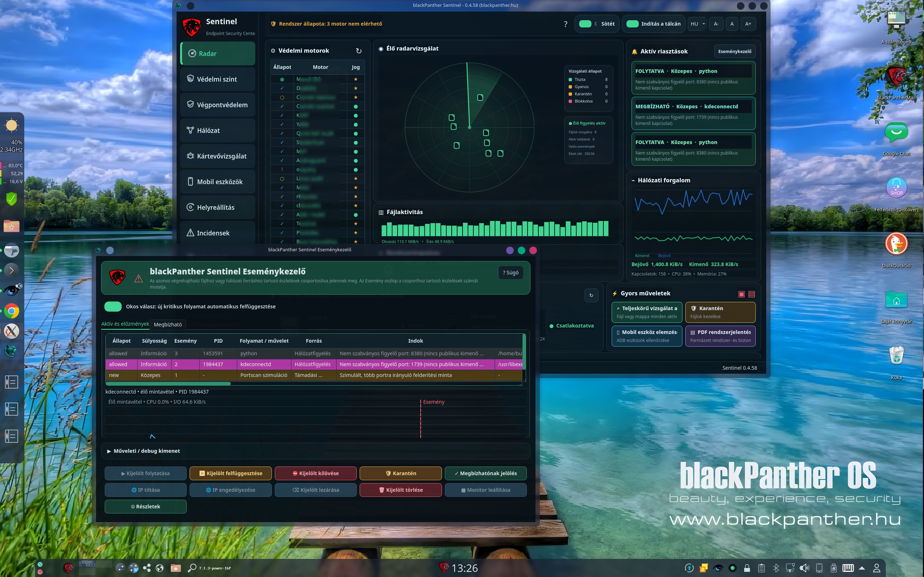The image size is (924, 577).
Task: Click the Kijelölt kilövése button
Action: click(x=316, y=473)
